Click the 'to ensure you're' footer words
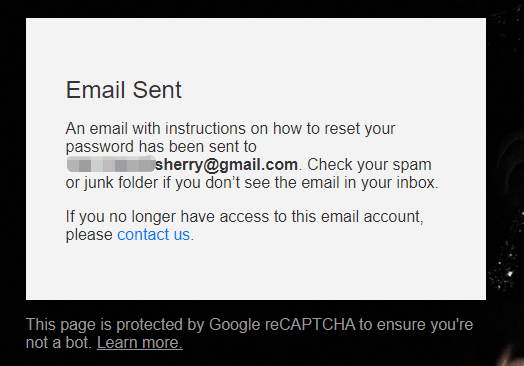Image resolution: width=524 pixels, height=366 pixels. (416, 325)
